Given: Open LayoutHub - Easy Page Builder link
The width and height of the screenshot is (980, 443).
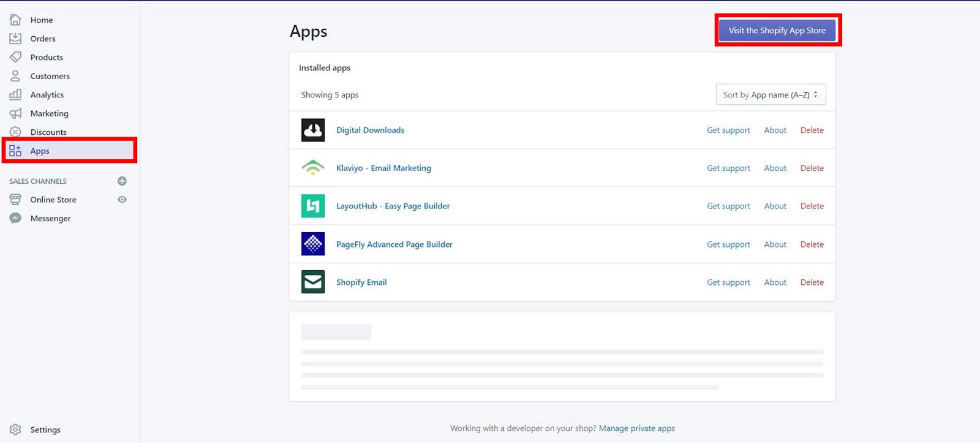Looking at the screenshot, I should pos(393,206).
